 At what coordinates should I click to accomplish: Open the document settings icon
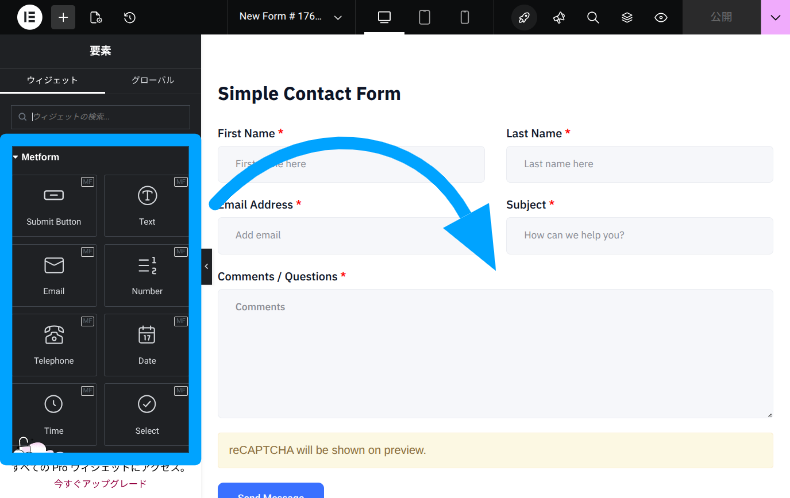96,17
